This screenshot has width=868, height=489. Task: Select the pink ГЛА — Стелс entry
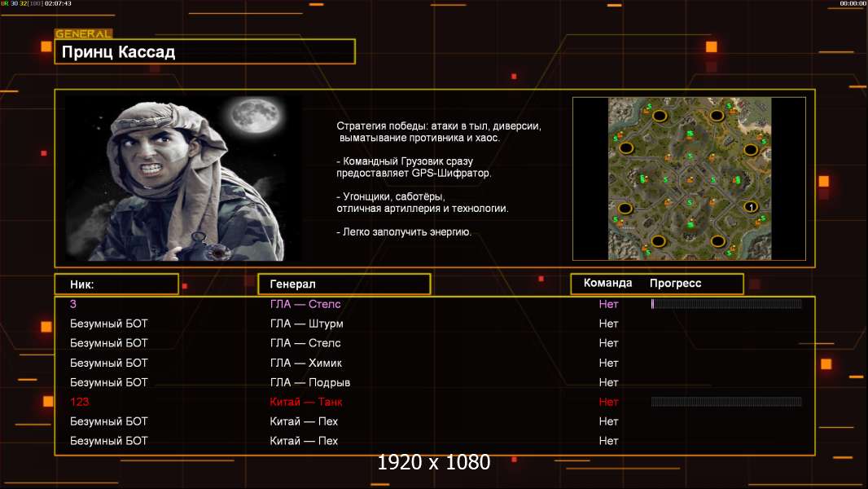coord(305,304)
